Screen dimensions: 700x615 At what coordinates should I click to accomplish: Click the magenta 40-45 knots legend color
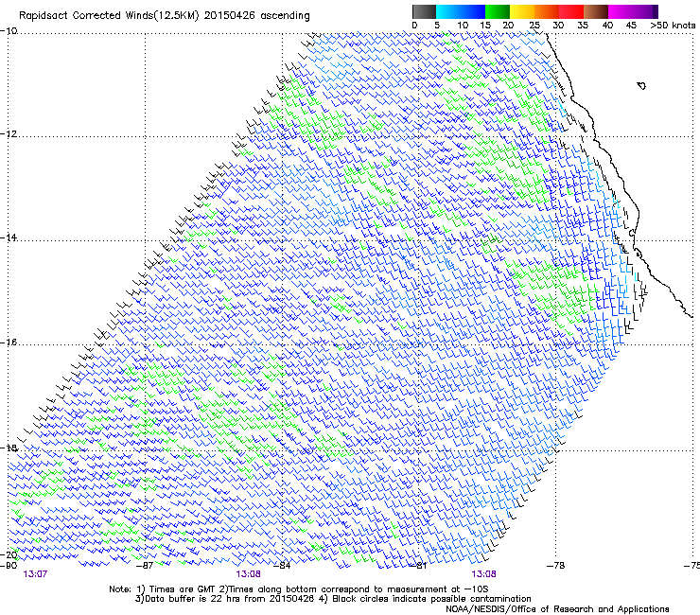click(x=621, y=12)
